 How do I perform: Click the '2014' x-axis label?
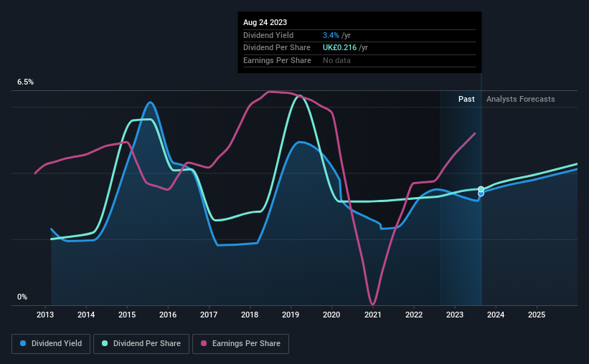(x=86, y=315)
